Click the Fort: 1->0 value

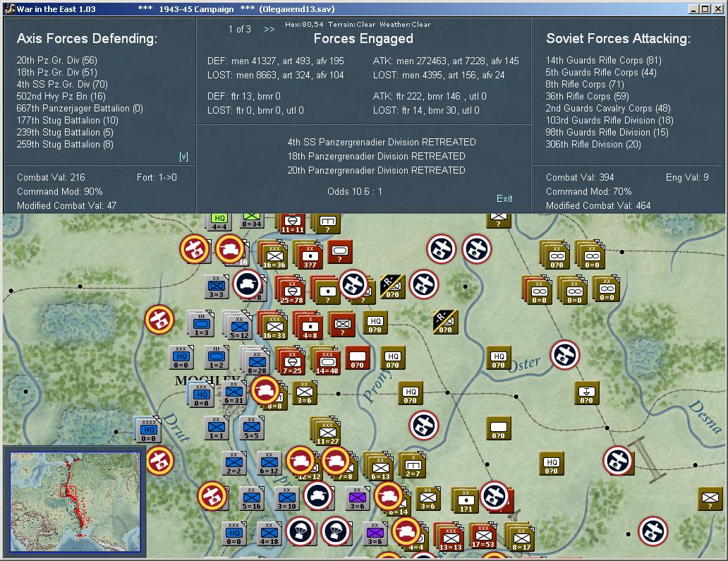click(x=157, y=177)
